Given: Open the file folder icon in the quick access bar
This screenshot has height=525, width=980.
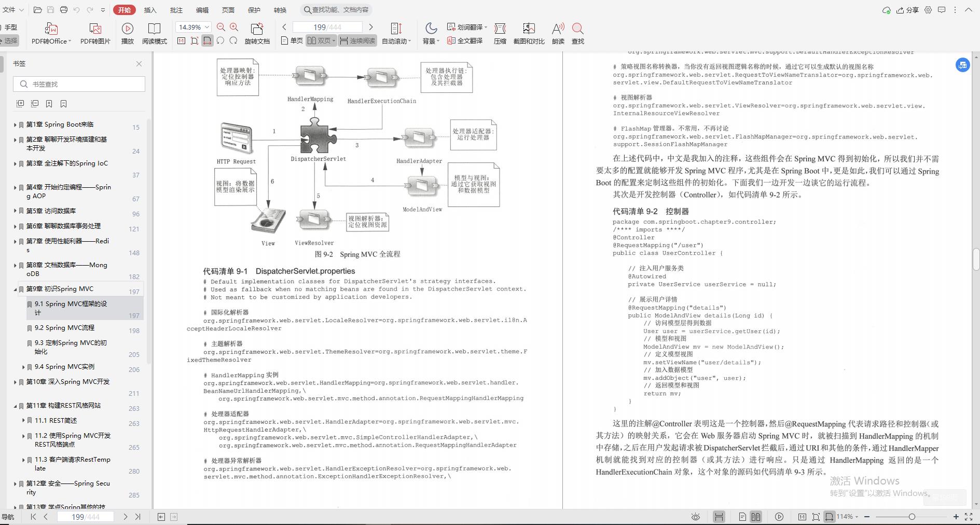Looking at the screenshot, I should tap(37, 10).
